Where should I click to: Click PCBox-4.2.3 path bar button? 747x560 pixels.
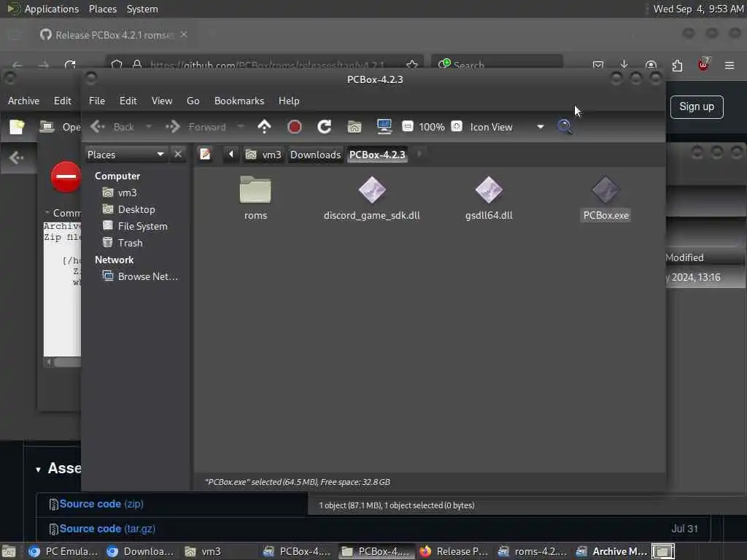(377, 155)
